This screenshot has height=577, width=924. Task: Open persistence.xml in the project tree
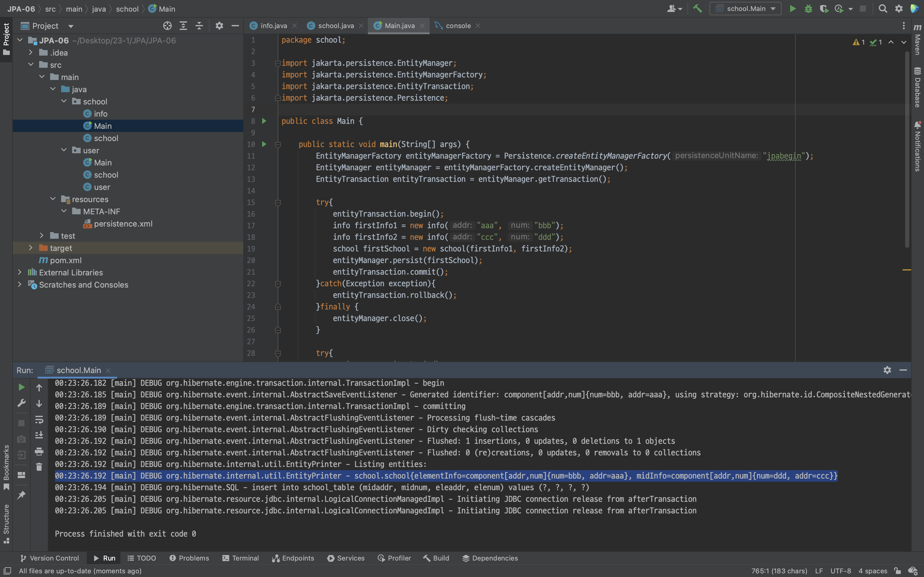point(123,223)
